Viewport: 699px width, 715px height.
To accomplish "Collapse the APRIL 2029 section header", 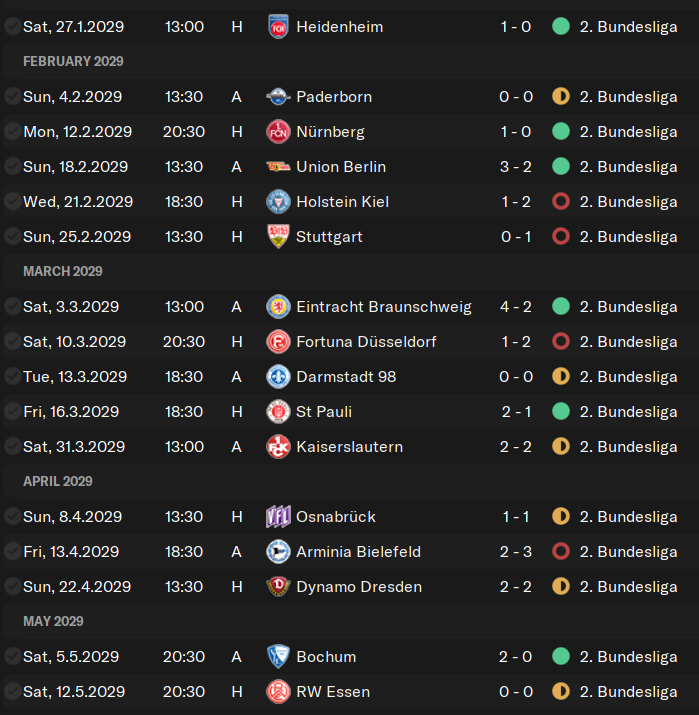I will point(58,482).
